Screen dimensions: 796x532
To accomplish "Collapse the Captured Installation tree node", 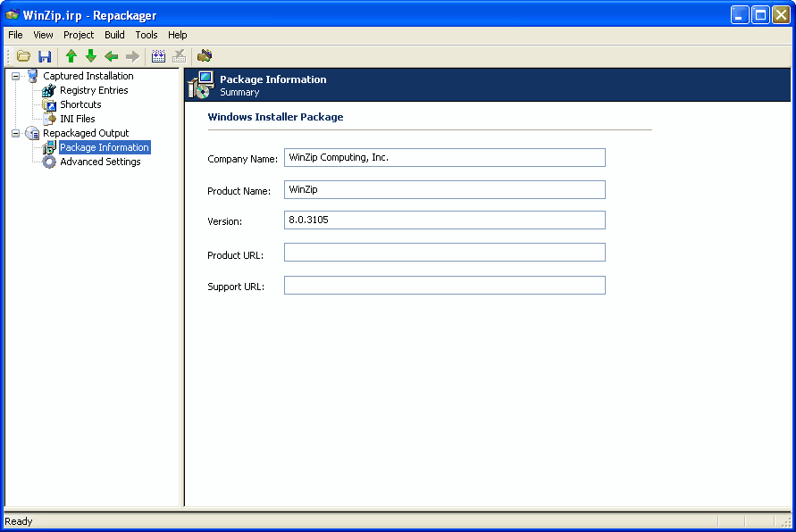I will [x=16, y=76].
